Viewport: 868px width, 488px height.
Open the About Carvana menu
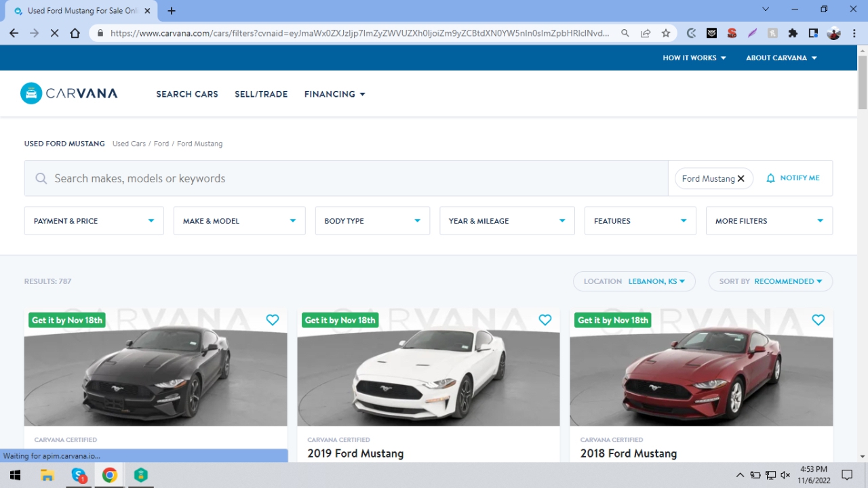pos(781,58)
